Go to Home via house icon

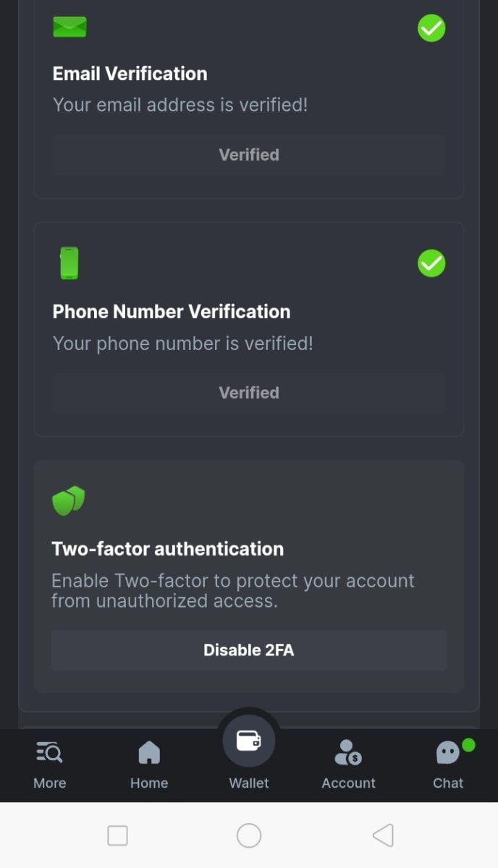coord(149,753)
